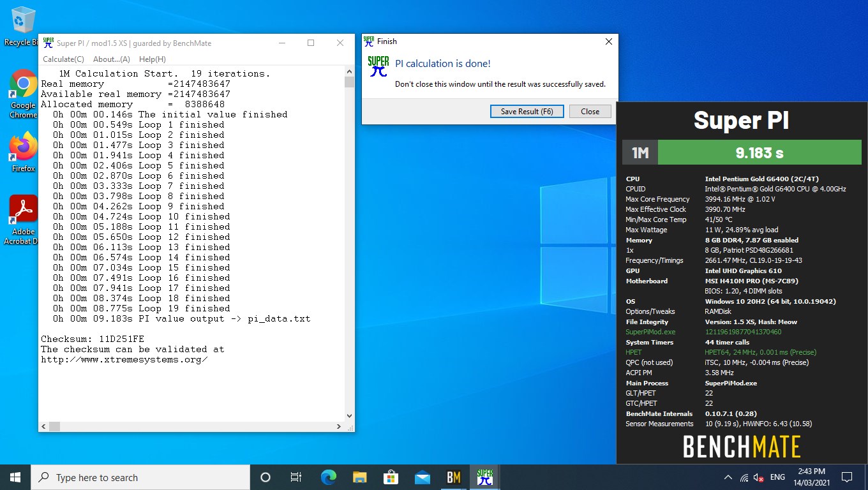
Task: Click the Checksum: 11D251FE line
Action: [93, 339]
